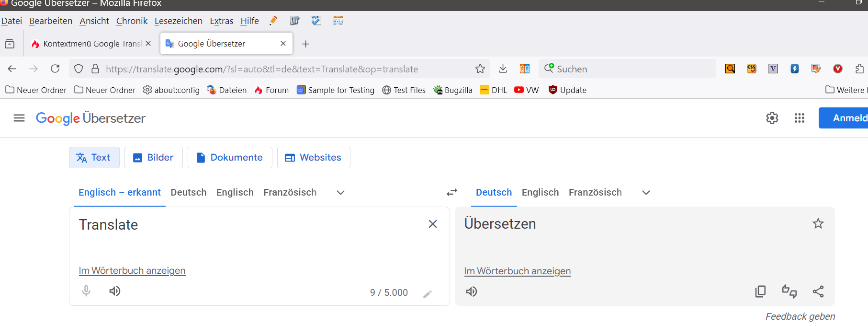
Task: Click the Suchen search box
Action: point(627,69)
